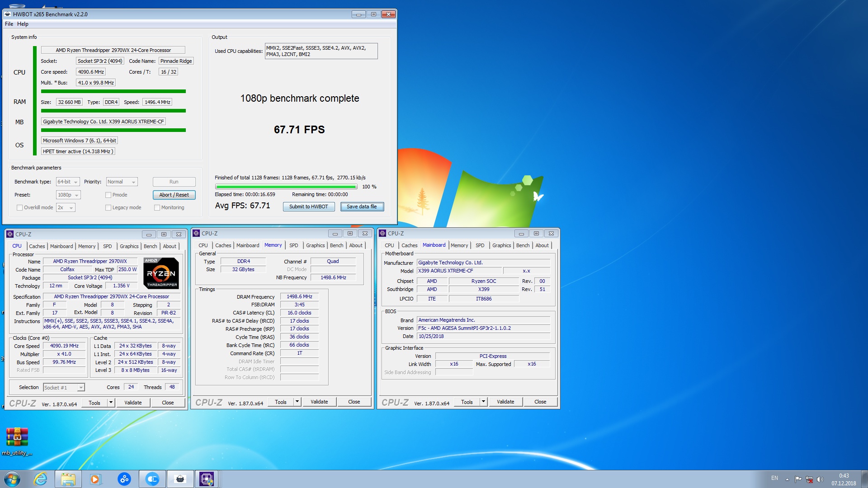Launch Internet Explorer from the taskbar
Image resolution: width=868 pixels, height=488 pixels.
click(x=40, y=479)
